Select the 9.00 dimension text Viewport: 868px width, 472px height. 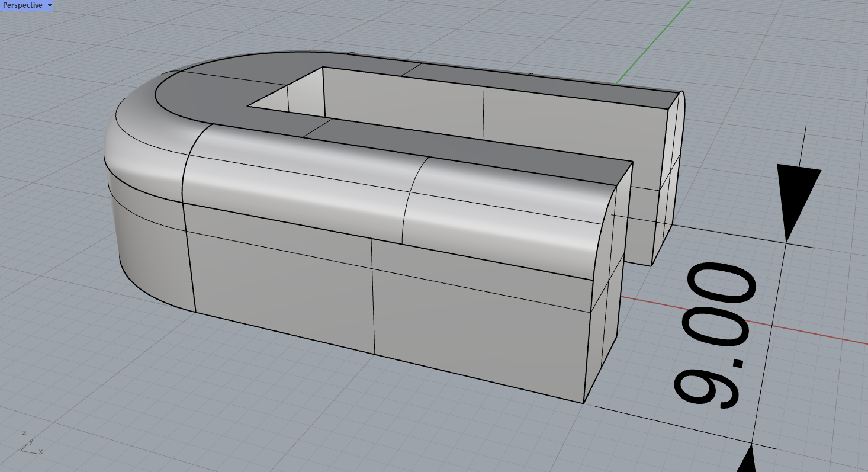pyautogui.click(x=715, y=336)
